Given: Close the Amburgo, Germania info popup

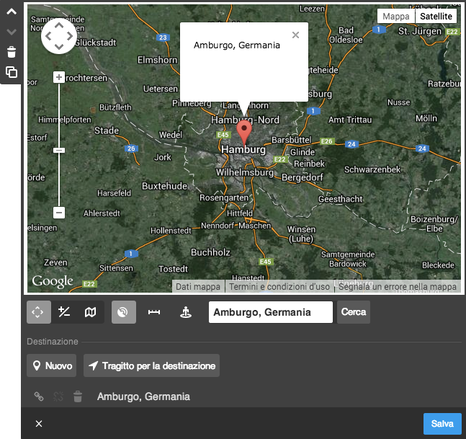Looking at the screenshot, I should coord(295,35).
